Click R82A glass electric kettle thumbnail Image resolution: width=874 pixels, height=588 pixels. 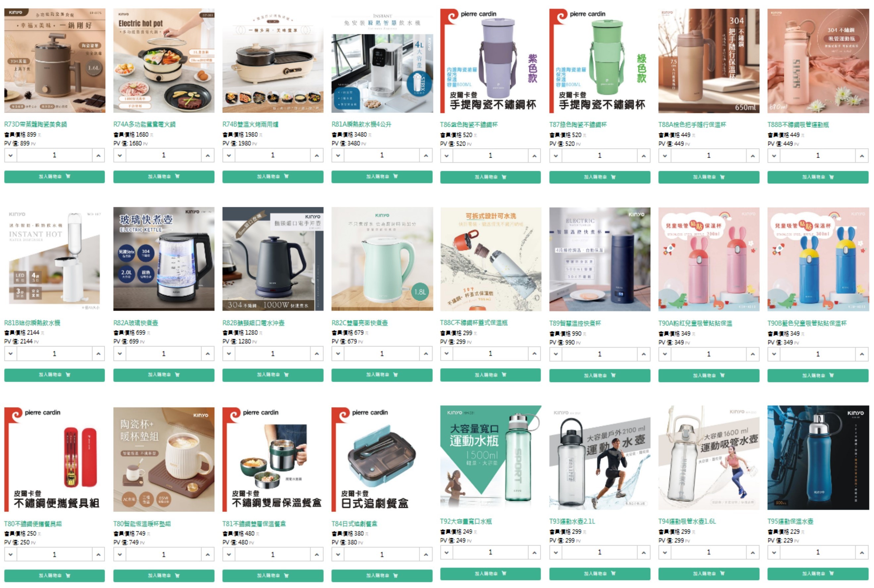(x=164, y=259)
